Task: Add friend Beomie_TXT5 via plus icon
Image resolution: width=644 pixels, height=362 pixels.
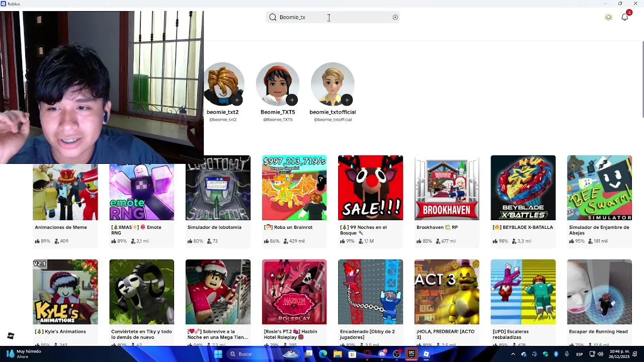Action: pyautogui.click(x=292, y=100)
